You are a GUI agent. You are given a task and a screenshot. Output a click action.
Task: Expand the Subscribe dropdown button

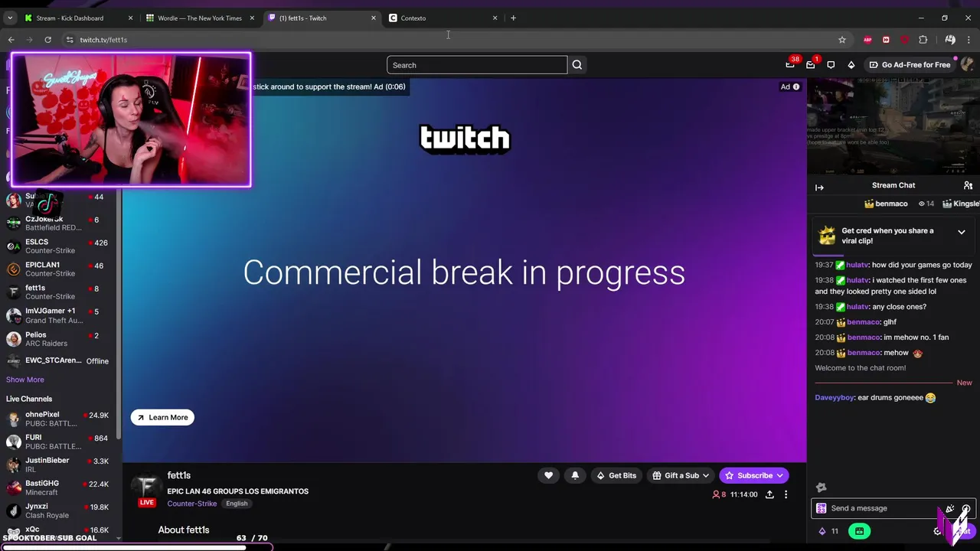(779, 475)
